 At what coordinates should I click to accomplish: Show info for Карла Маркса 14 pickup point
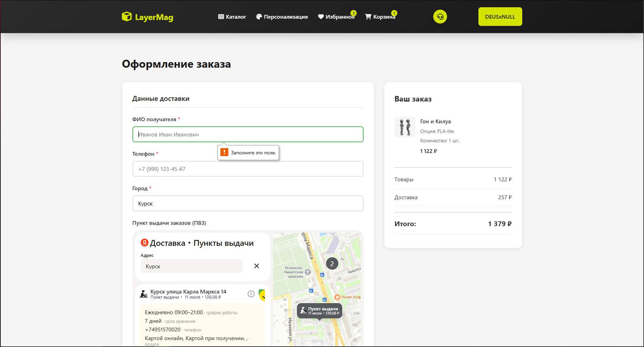click(x=251, y=294)
